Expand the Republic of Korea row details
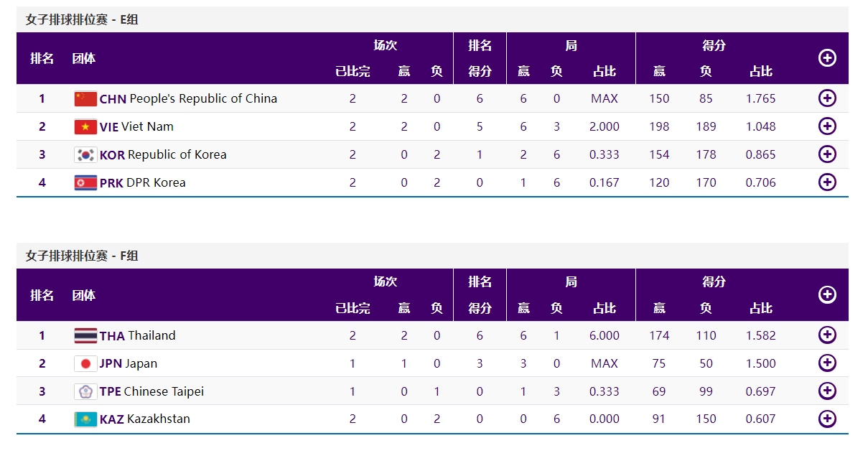Screen dimensions: 868x461 [x=827, y=154]
